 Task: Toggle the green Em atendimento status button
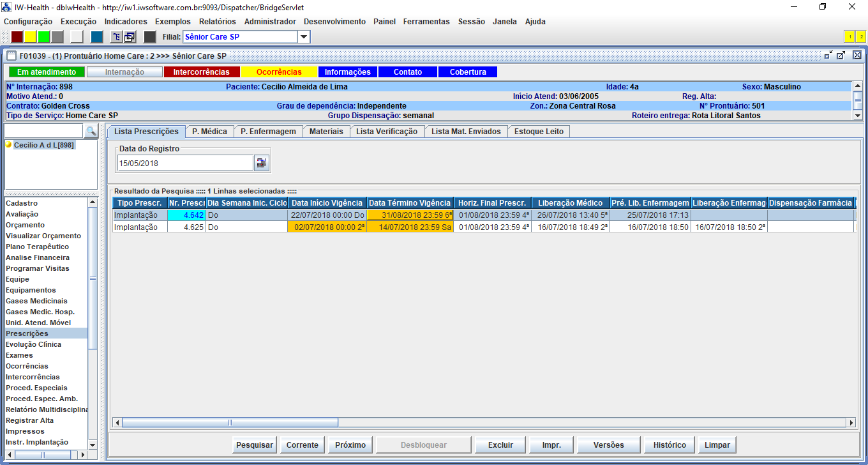point(46,72)
